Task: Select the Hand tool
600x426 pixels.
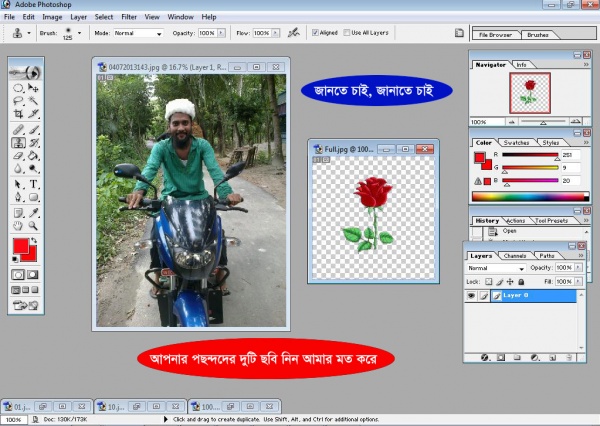Action: tap(18, 226)
